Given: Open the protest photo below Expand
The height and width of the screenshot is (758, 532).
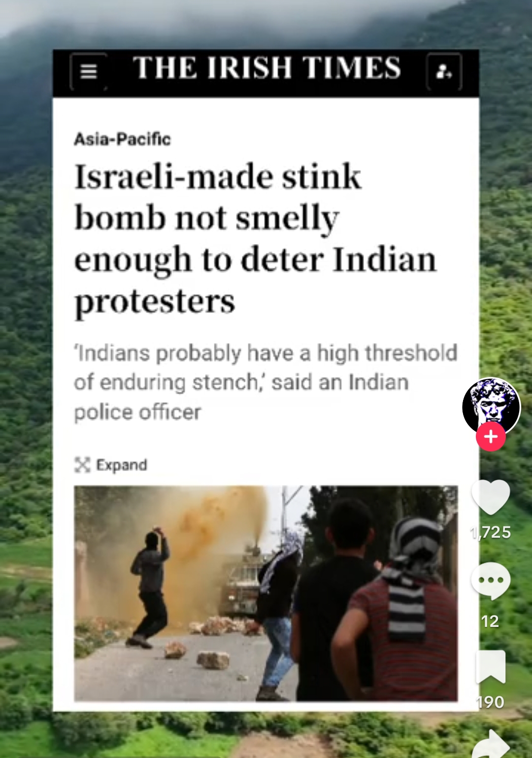Looking at the screenshot, I should tap(266, 593).
